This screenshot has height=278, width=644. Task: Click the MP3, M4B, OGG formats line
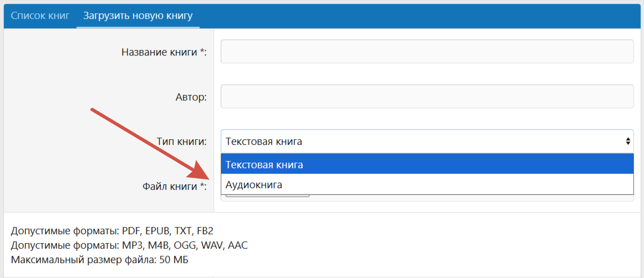point(129,245)
